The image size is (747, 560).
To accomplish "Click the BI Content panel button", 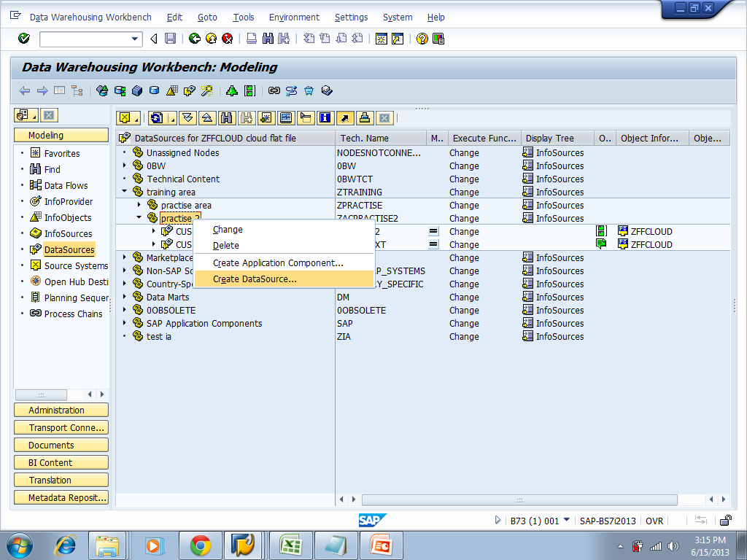I will (61, 462).
